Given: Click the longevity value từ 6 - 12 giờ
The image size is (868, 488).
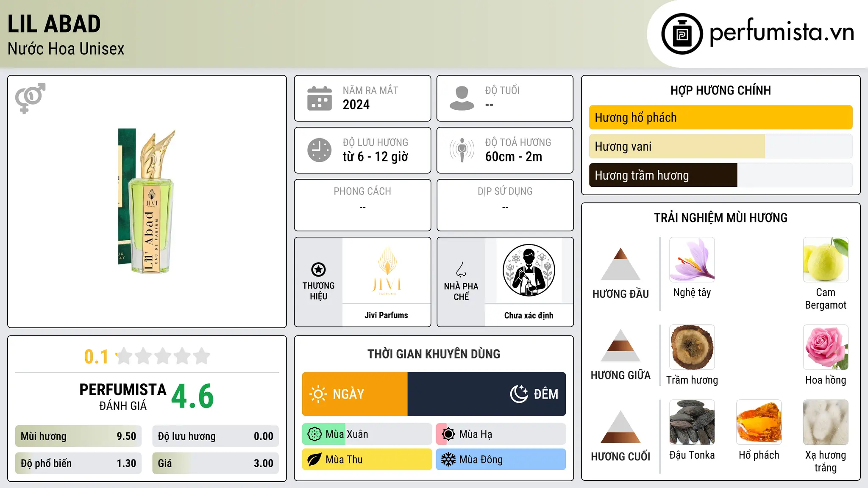Looking at the screenshot, I should point(376,157).
